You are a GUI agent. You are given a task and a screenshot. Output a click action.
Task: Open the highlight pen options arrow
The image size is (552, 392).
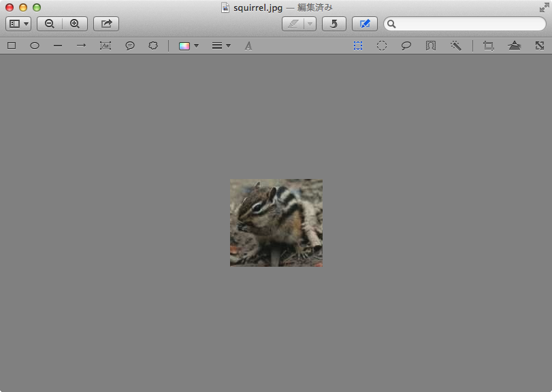(310, 24)
